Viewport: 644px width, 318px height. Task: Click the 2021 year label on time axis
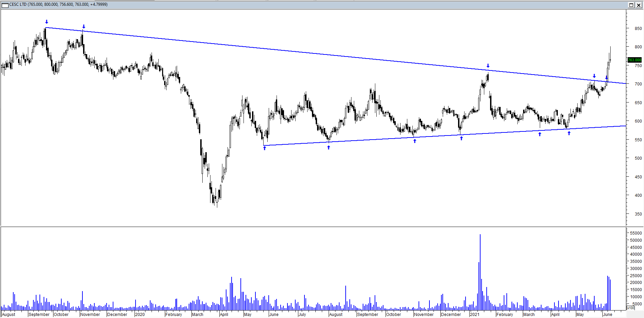(474, 314)
